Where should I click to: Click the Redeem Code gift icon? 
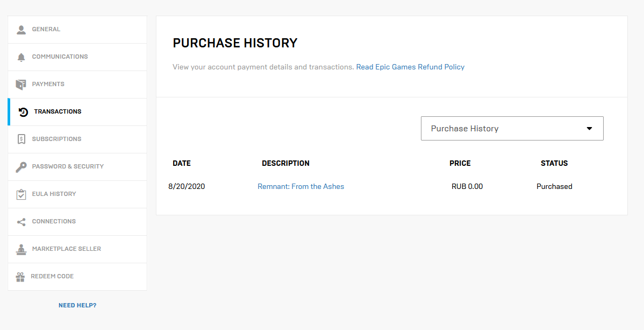20,277
